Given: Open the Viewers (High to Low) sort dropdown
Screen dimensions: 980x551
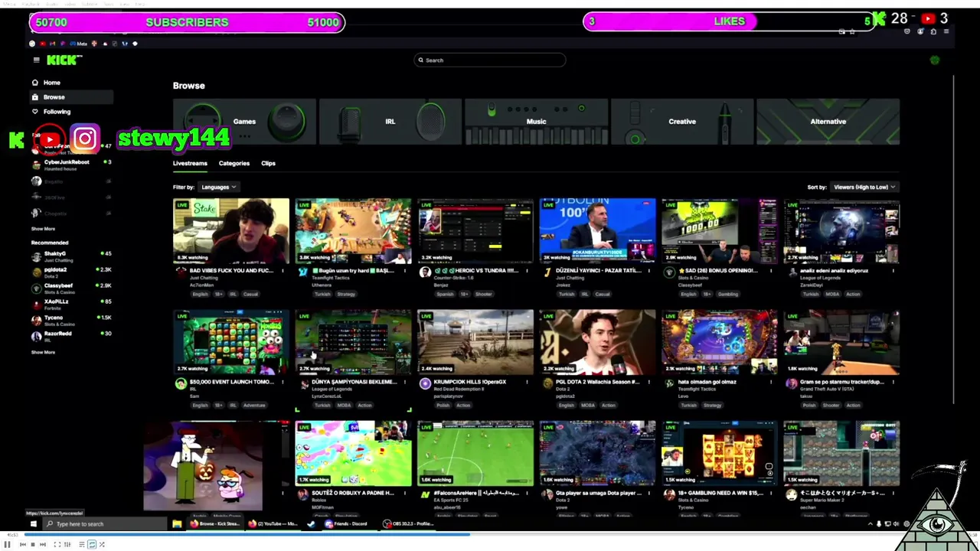Looking at the screenshot, I should [864, 187].
